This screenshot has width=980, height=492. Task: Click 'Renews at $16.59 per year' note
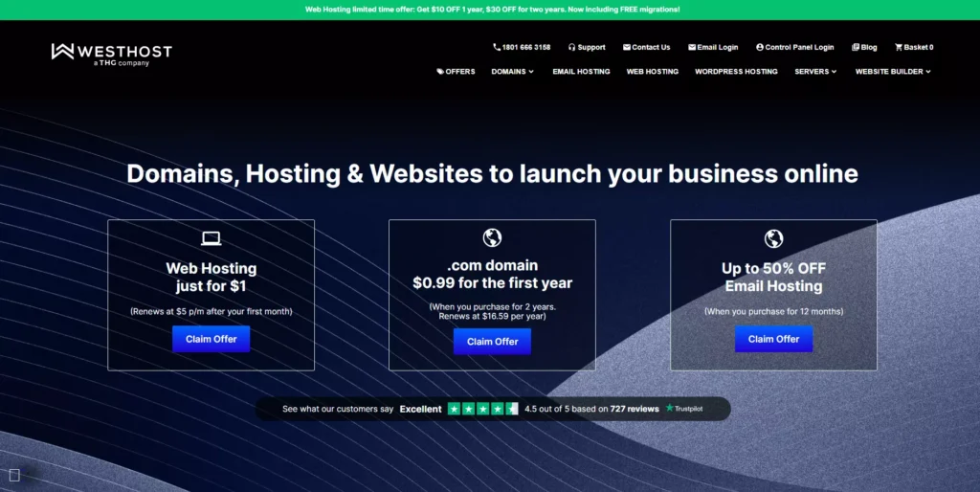click(493, 316)
